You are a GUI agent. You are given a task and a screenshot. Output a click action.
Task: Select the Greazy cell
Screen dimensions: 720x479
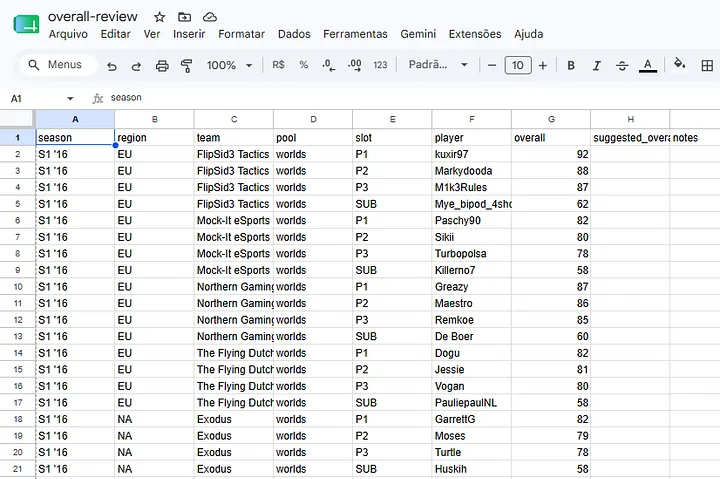point(472,287)
